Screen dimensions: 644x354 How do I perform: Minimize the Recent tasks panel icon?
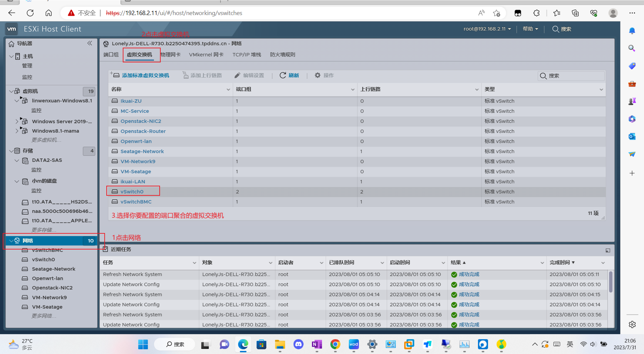[x=608, y=250]
